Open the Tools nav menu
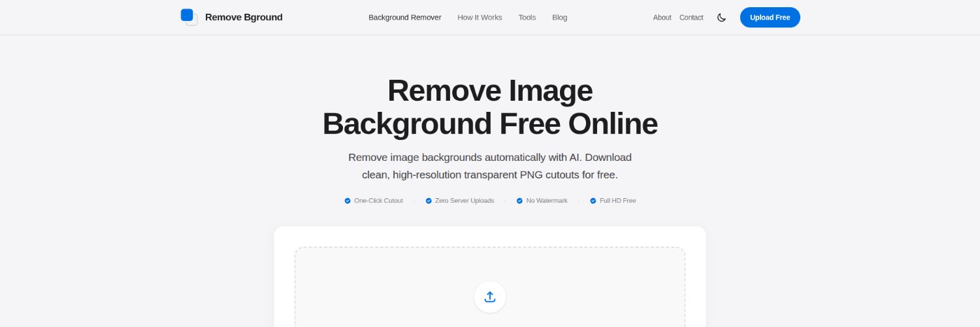The width and height of the screenshot is (980, 327). click(x=527, y=18)
